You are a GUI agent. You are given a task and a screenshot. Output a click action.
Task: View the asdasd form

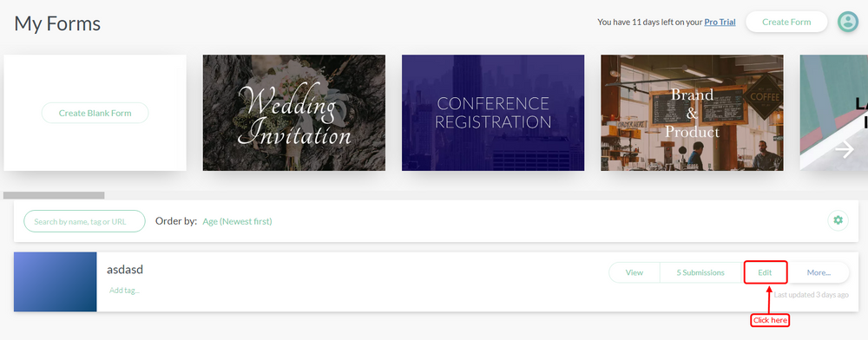pyautogui.click(x=635, y=272)
